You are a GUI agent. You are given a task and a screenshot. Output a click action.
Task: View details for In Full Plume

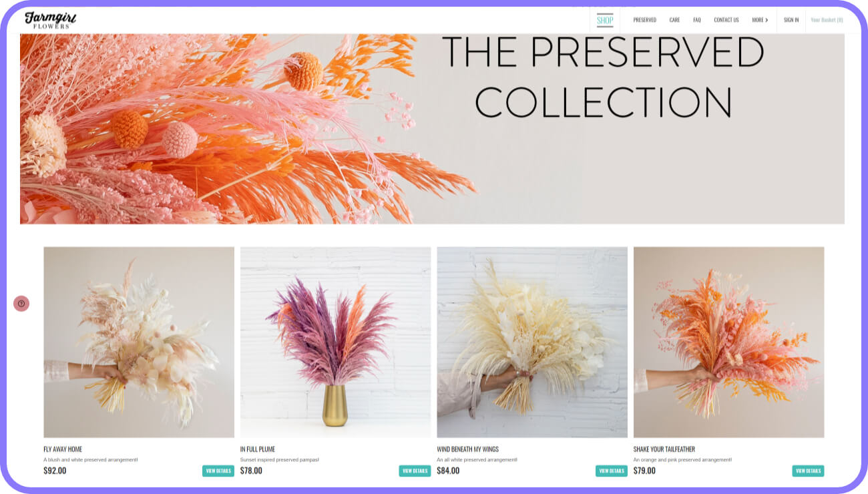[415, 471]
